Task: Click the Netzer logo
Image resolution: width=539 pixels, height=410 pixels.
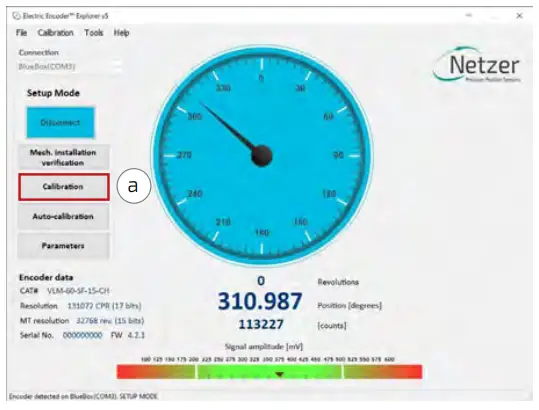Action: pos(478,65)
